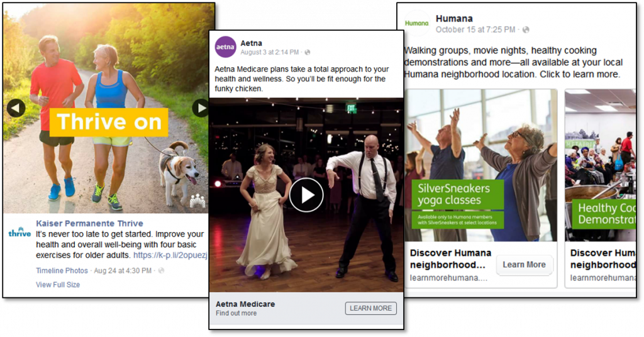Click the Healthy Cooking Demonstration image
This screenshot has width=644, height=337.
click(x=600, y=165)
